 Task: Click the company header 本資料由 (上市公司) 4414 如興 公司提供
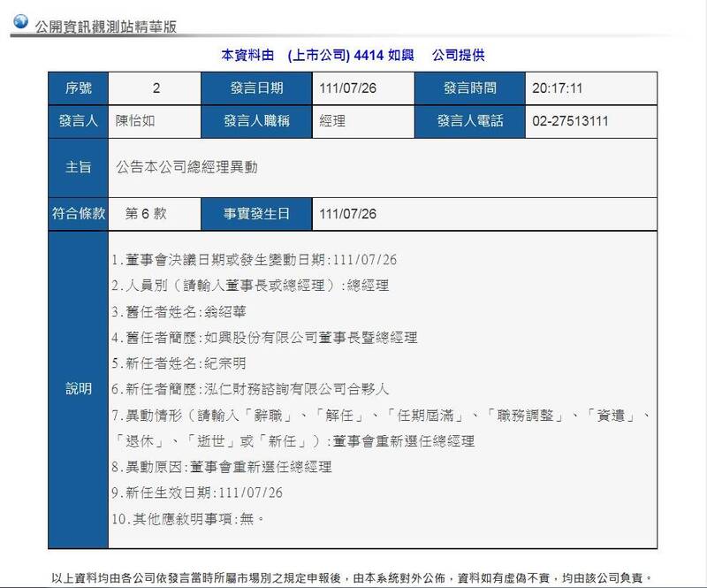353,55
